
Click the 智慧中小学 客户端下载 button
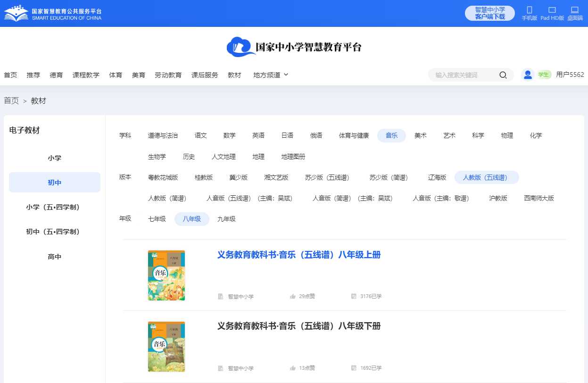click(489, 13)
